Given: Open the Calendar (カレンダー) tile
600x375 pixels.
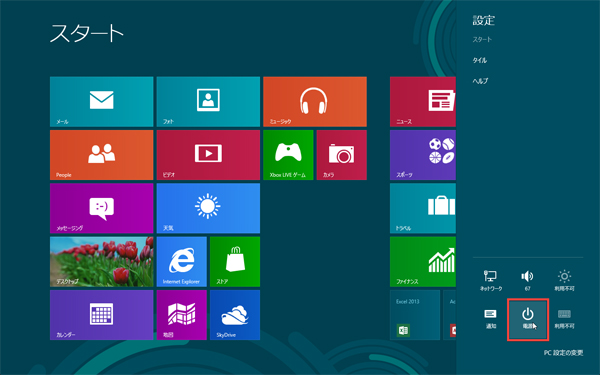Looking at the screenshot, I should click(x=101, y=315).
